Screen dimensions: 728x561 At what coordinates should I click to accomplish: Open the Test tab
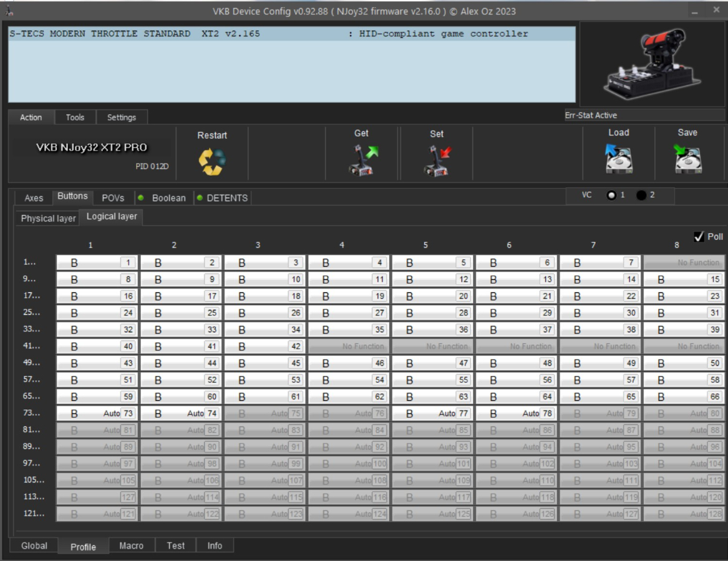(176, 545)
